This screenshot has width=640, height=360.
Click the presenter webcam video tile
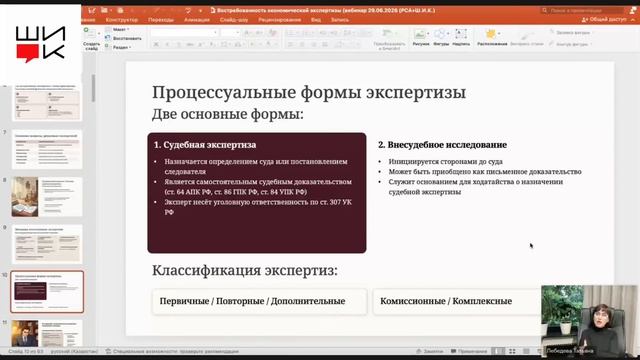(589, 321)
